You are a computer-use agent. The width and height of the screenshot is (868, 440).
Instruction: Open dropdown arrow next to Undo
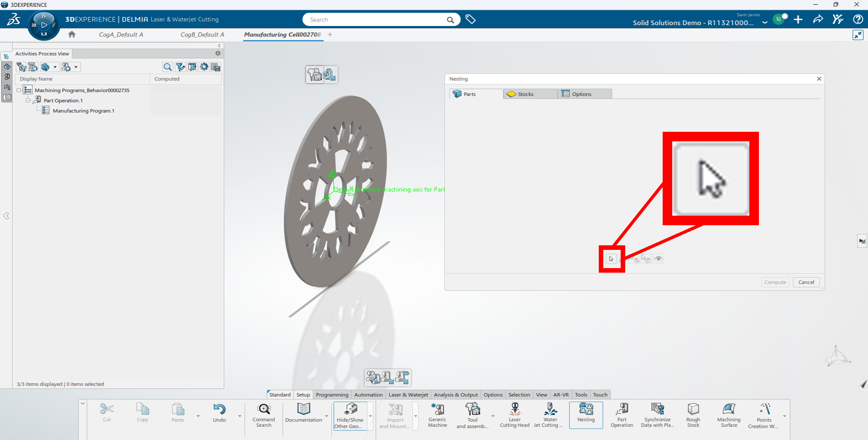240,416
